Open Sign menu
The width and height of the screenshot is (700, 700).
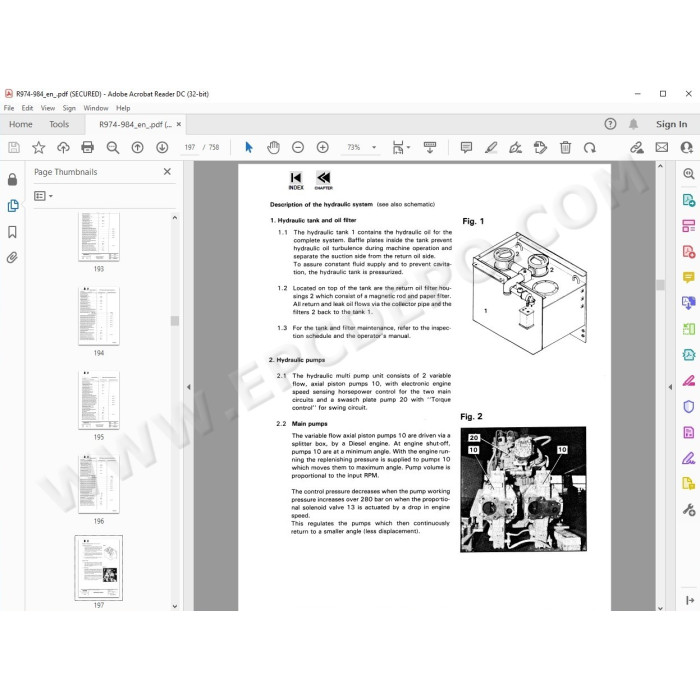[69, 108]
